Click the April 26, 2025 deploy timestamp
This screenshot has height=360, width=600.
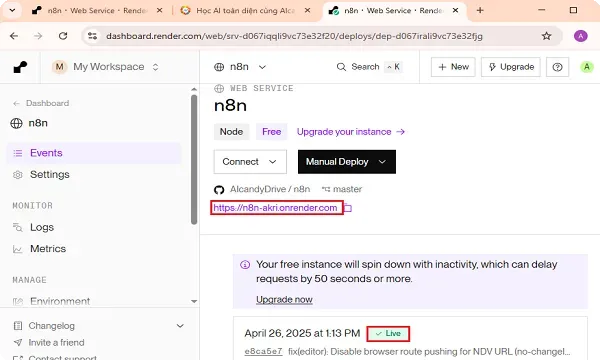[302, 333]
